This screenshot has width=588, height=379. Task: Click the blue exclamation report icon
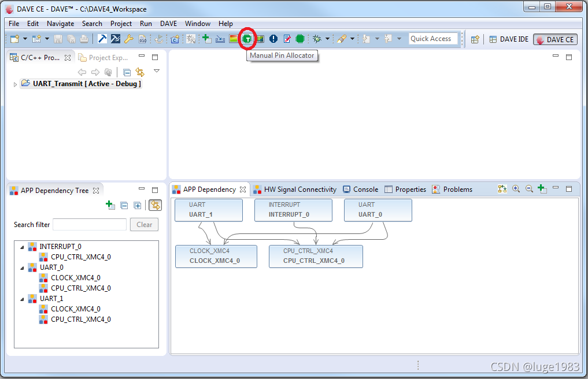273,39
